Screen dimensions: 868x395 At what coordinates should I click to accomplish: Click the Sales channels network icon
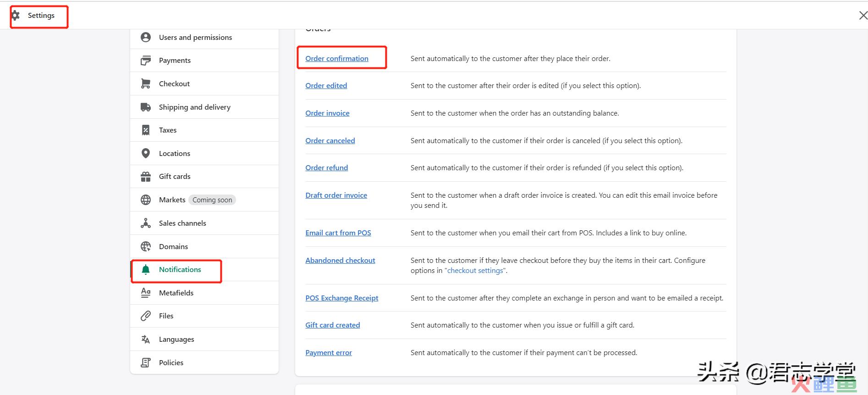pyautogui.click(x=146, y=223)
